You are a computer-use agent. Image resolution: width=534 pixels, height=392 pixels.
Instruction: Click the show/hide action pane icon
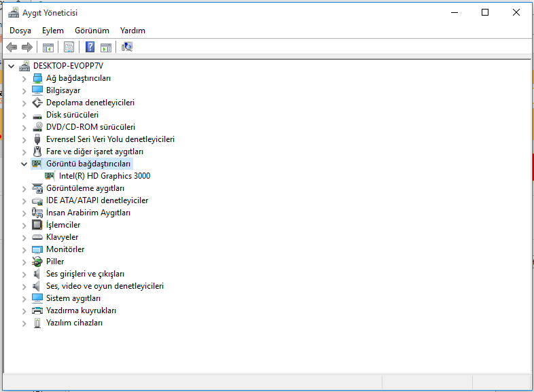point(106,47)
